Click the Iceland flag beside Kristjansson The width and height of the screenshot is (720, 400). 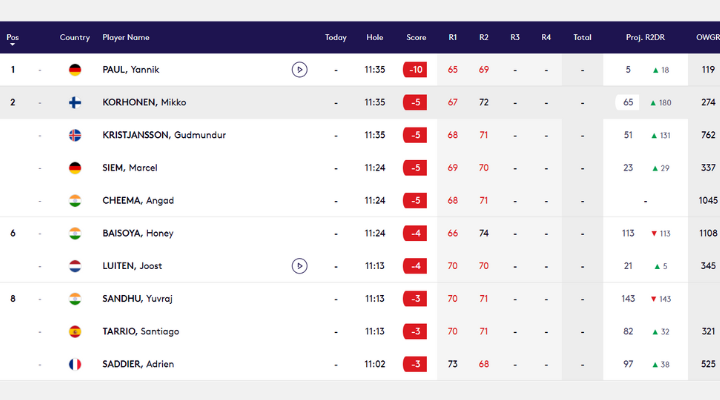75,135
